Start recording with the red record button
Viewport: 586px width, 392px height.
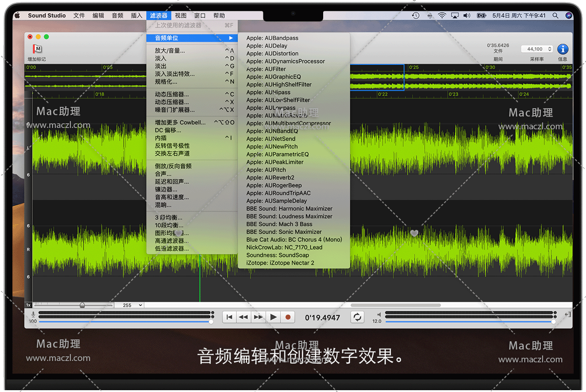[288, 317]
